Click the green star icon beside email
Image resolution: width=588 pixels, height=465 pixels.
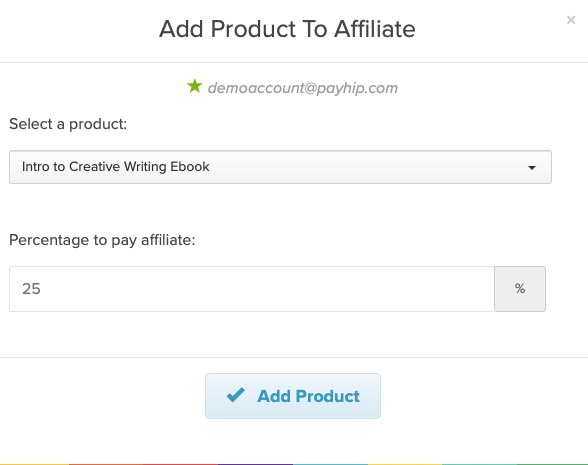tap(195, 86)
